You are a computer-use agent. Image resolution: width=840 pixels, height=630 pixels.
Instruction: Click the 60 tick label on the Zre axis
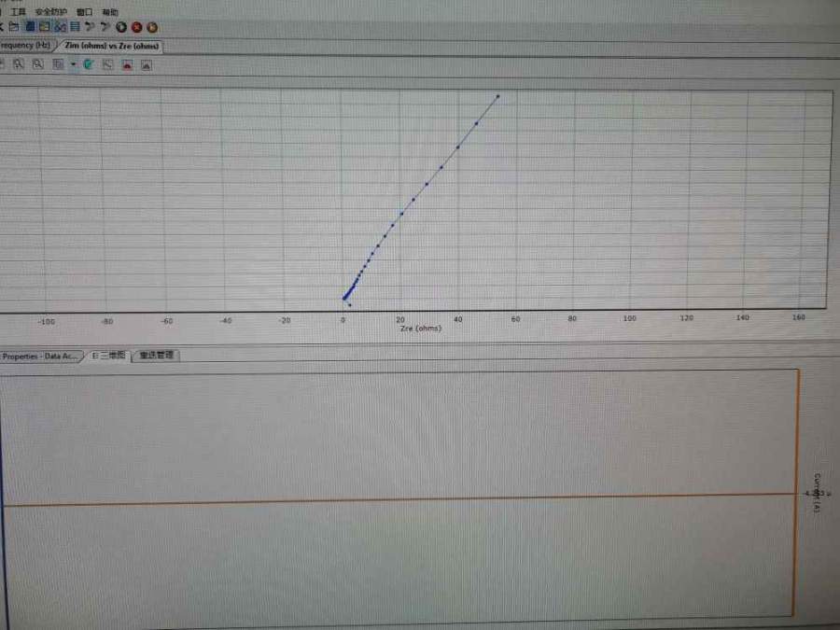pyautogui.click(x=515, y=319)
